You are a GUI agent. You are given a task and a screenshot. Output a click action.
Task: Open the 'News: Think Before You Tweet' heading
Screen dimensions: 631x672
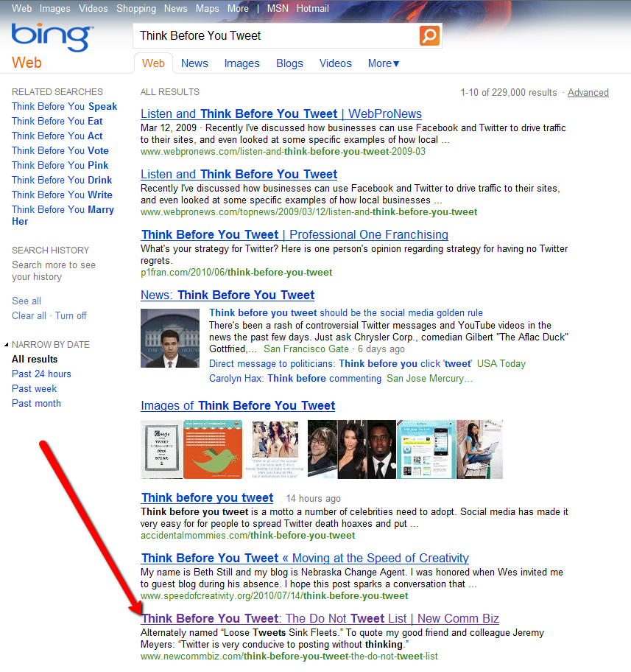click(x=228, y=295)
